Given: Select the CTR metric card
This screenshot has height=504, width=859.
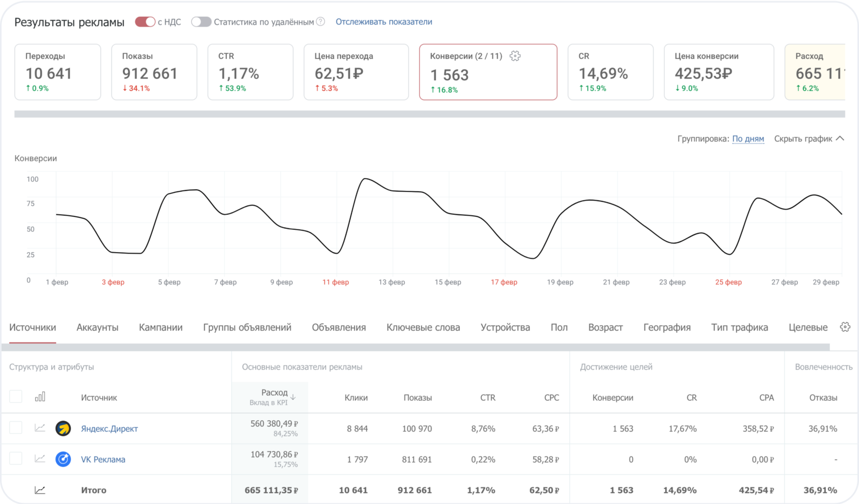Looking at the screenshot, I should click(x=251, y=72).
